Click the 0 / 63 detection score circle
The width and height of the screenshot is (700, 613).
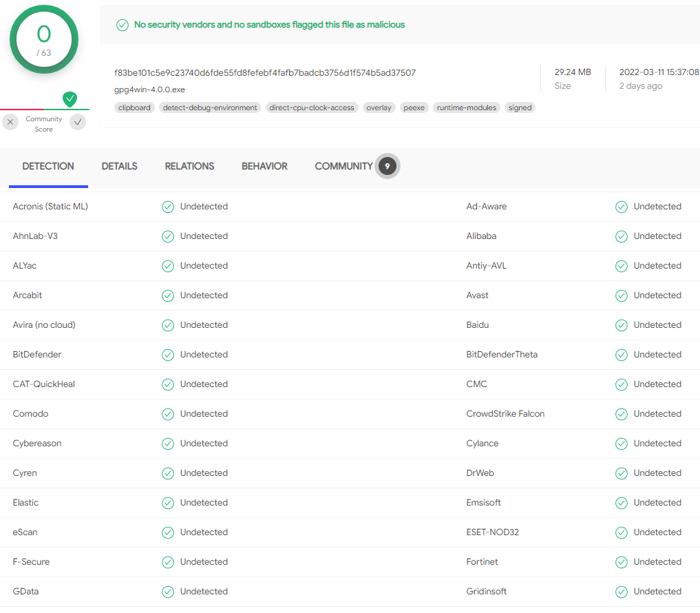pos(44,39)
